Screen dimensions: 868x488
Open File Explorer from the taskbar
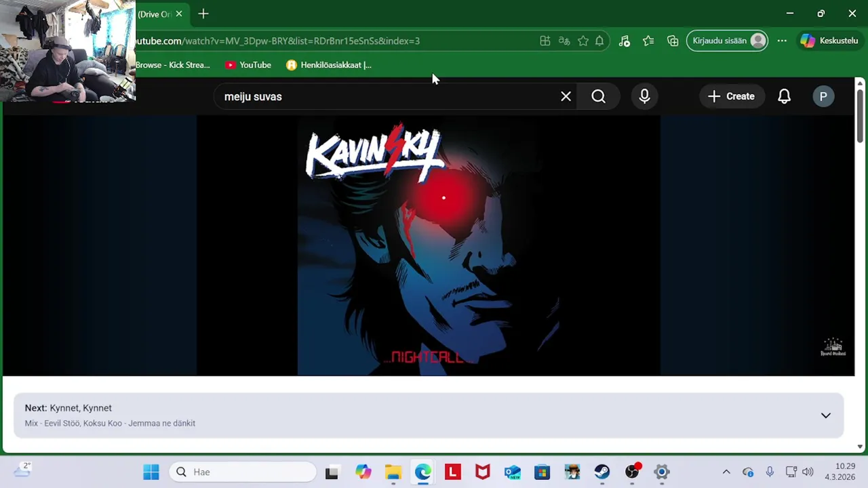(x=393, y=472)
